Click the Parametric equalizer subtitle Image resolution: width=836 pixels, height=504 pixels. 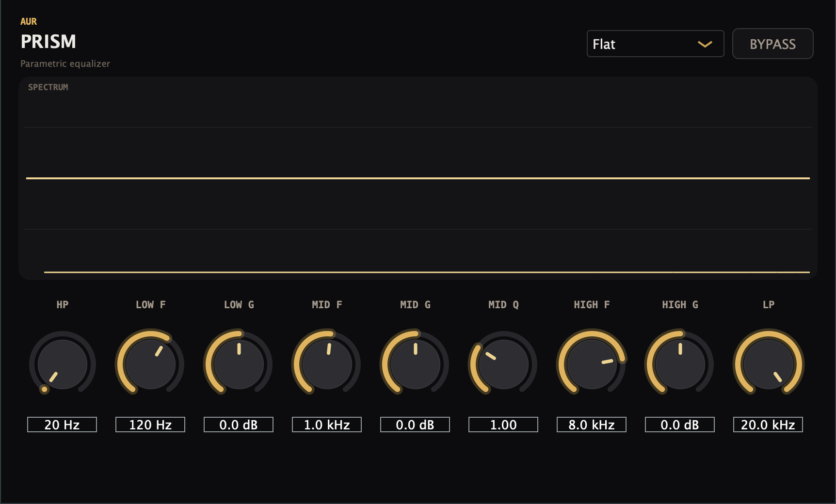coord(65,63)
